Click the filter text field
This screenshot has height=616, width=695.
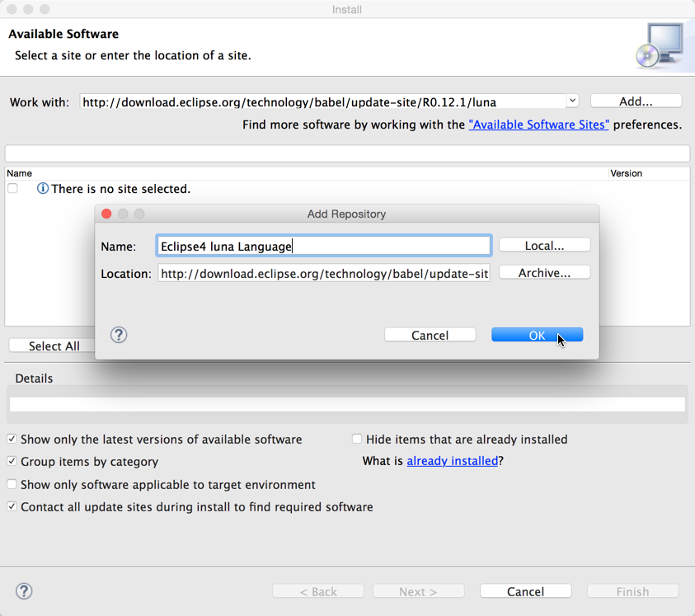347,153
